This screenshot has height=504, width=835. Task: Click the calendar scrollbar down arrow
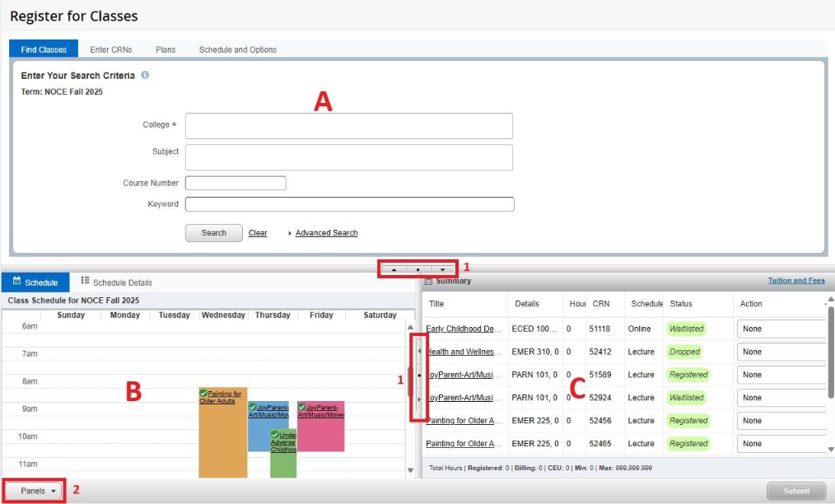(411, 470)
